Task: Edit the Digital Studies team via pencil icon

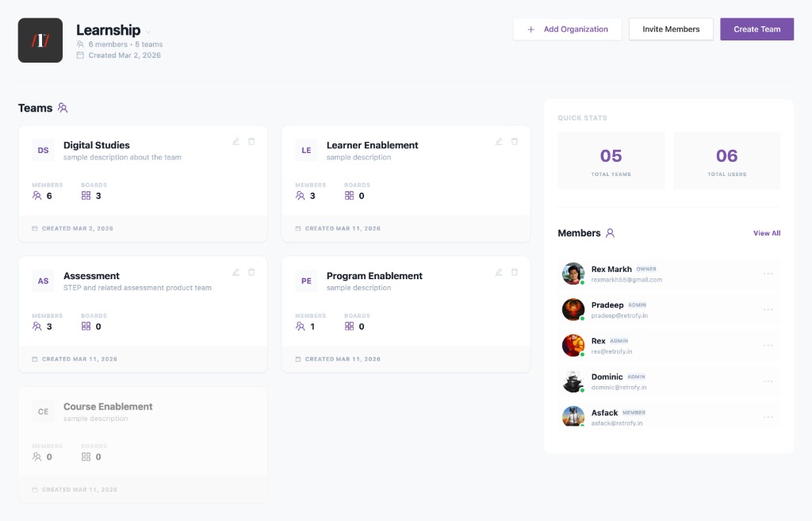Action: [236, 141]
